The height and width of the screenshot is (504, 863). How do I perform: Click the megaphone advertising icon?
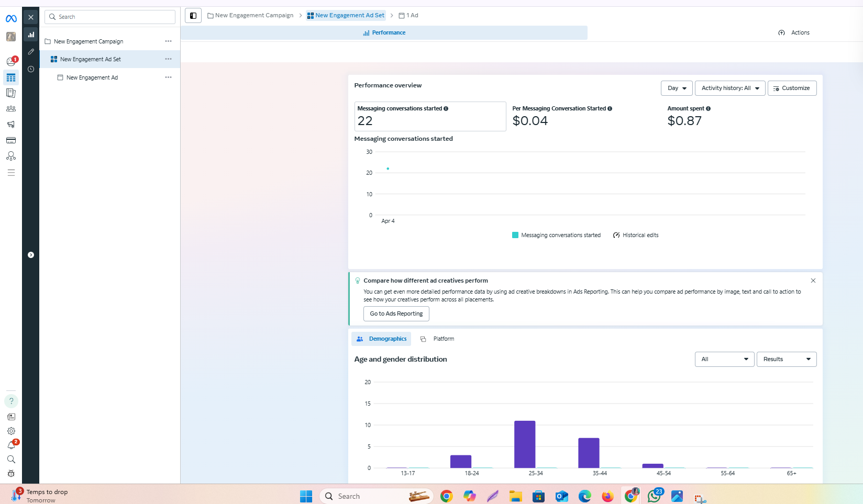pyautogui.click(x=11, y=125)
